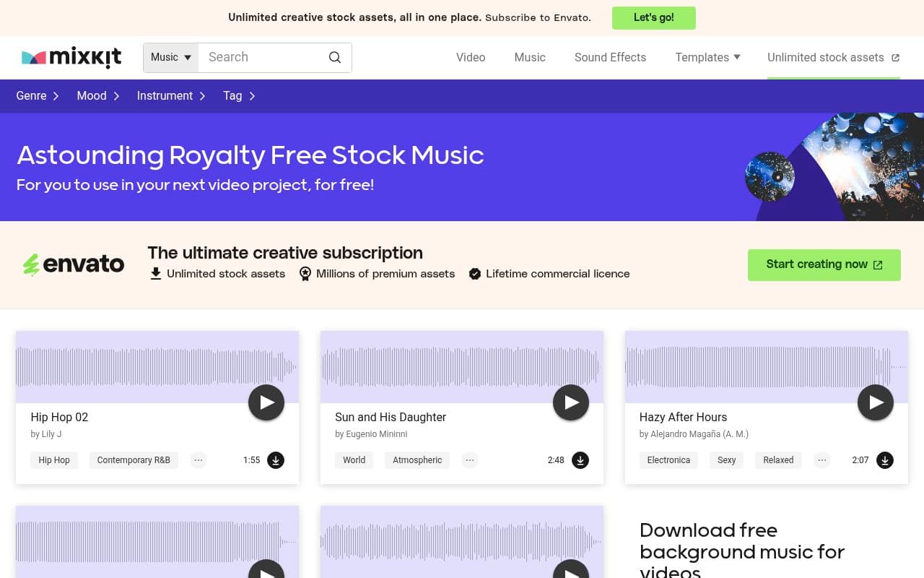This screenshot has width=924, height=578.
Task: Open the Music search category dropdown
Action: (171, 58)
